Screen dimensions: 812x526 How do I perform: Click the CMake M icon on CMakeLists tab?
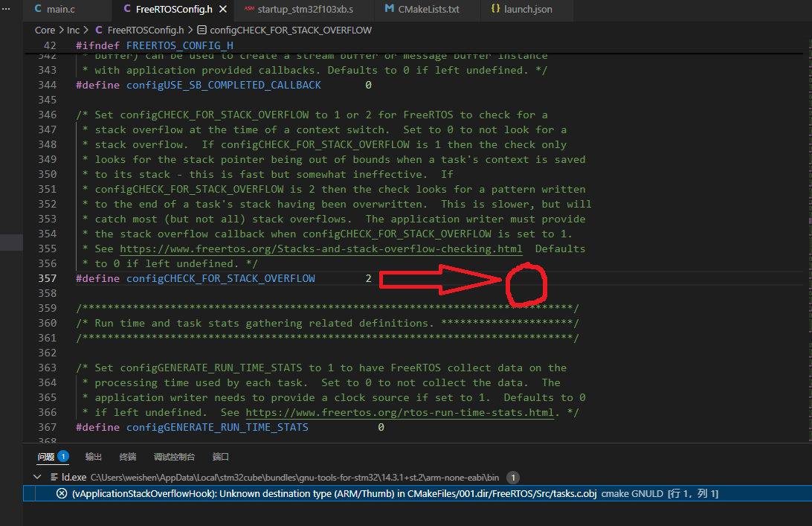390,9
